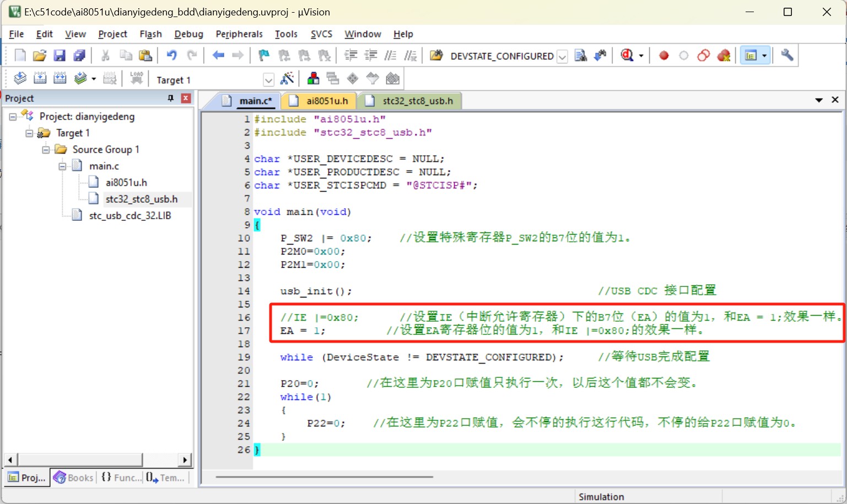
Task: Navigate backwards with blue arrow
Action: tap(218, 55)
